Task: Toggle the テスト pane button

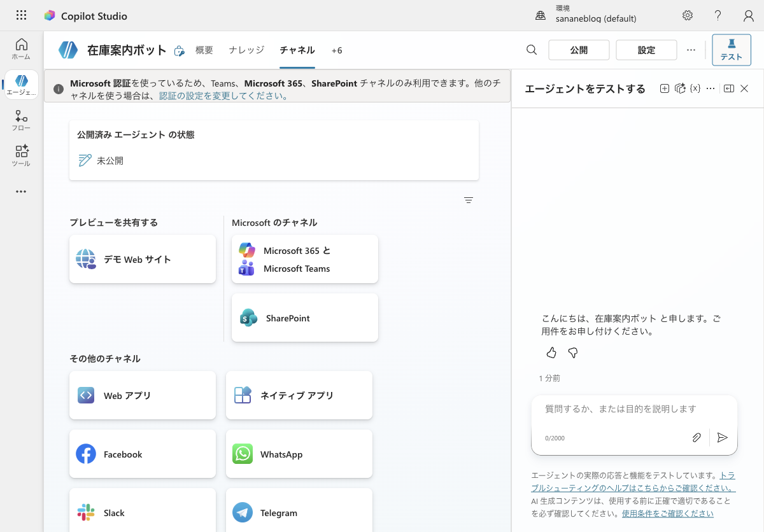Action: (x=732, y=50)
